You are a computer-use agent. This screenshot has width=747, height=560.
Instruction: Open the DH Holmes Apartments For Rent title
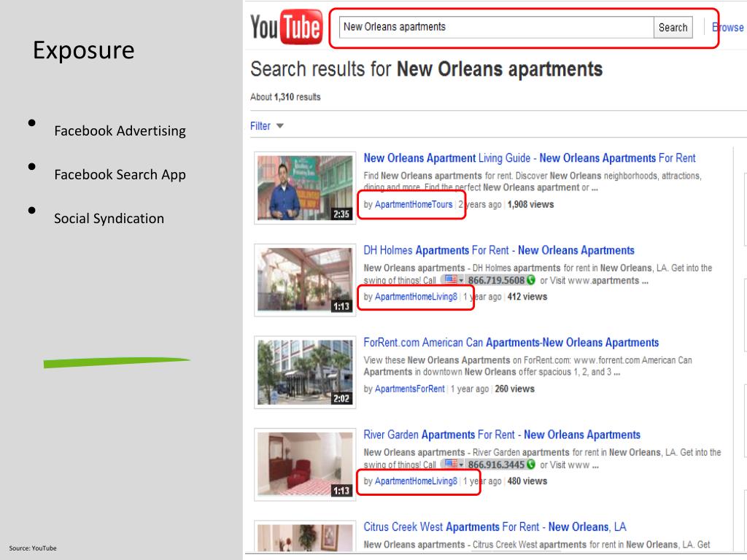(x=499, y=251)
